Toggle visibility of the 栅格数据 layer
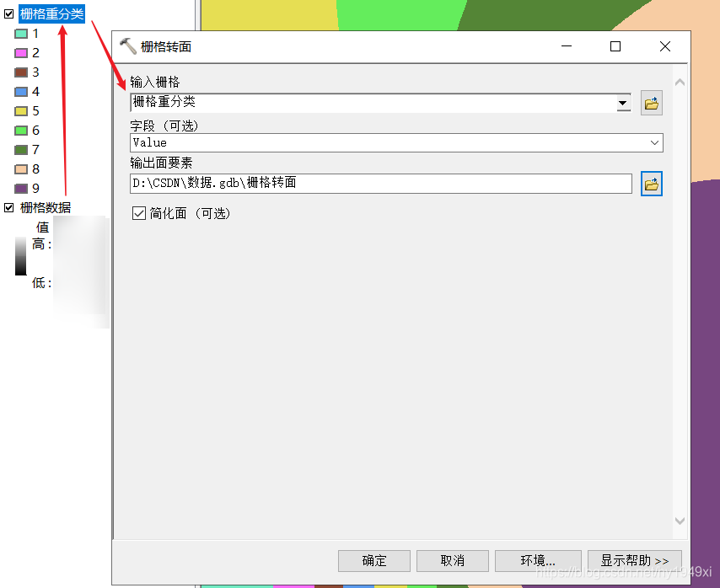Viewport: 720px width, 588px height. (x=8, y=207)
